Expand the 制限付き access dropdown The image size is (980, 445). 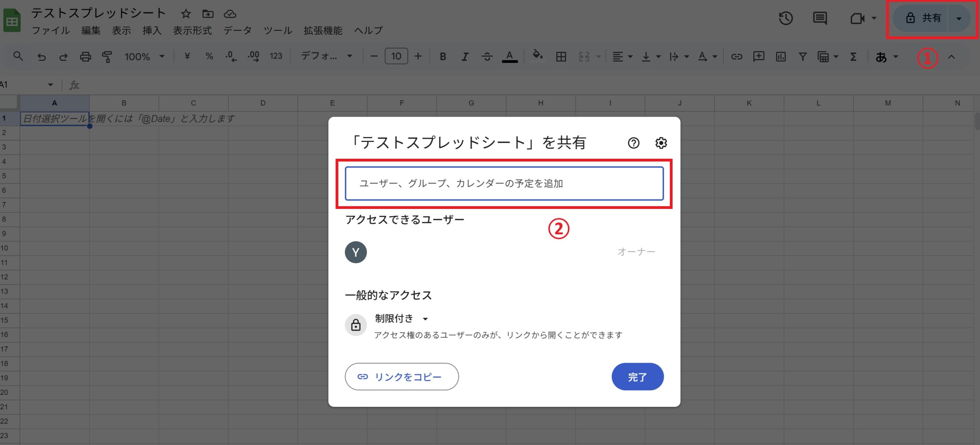click(x=401, y=318)
